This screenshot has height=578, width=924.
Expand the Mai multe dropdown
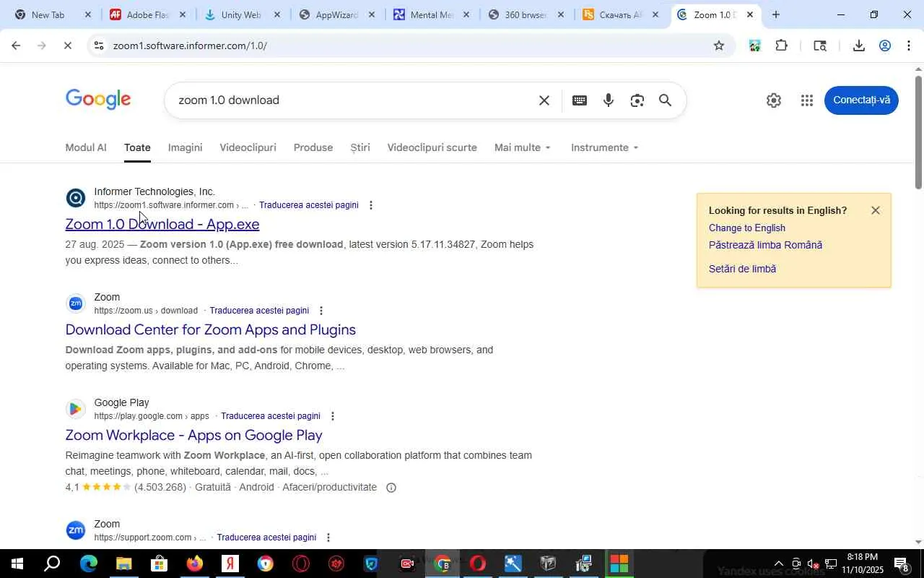coord(523,147)
